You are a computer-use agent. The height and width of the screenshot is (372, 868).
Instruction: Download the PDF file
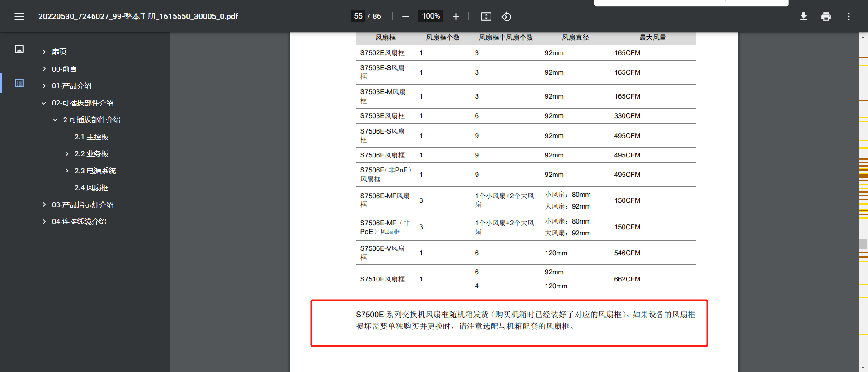(803, 16)
